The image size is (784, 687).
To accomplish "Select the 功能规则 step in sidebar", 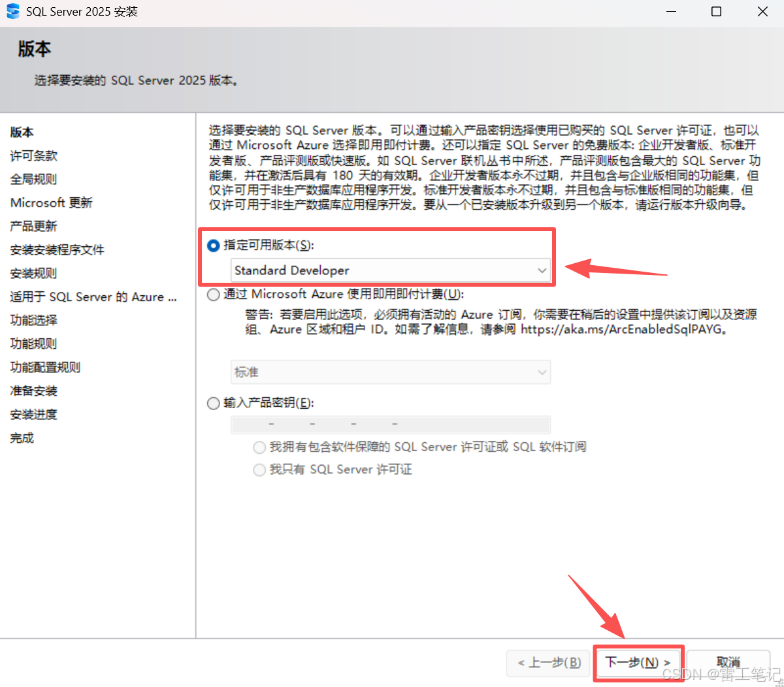I will click(34, 344).
